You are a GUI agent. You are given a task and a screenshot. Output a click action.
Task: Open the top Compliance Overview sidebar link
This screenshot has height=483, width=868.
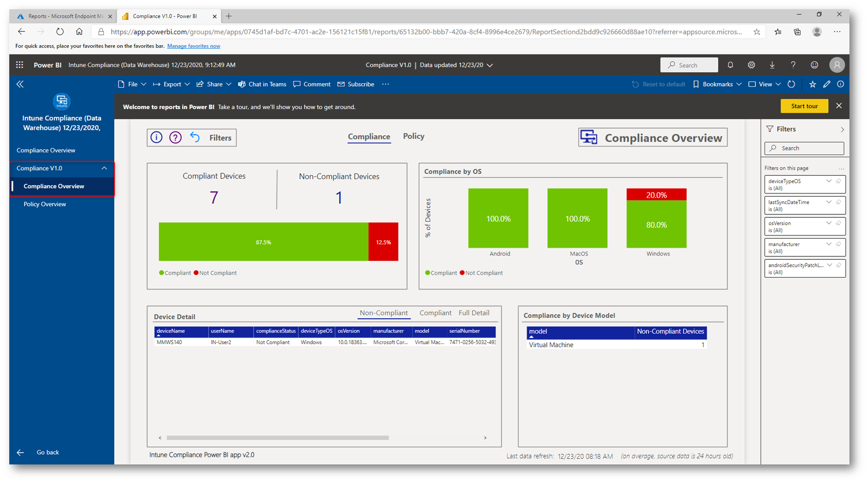point(46,150)
